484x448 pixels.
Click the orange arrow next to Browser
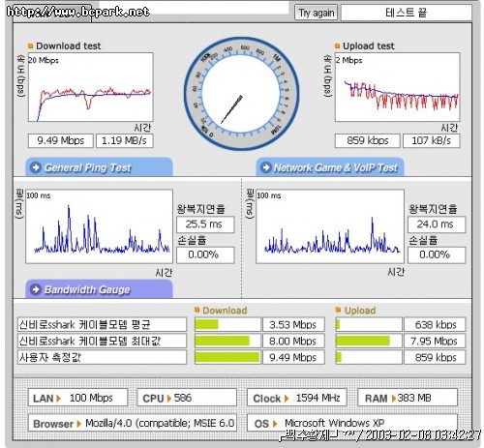pos(78,424)
